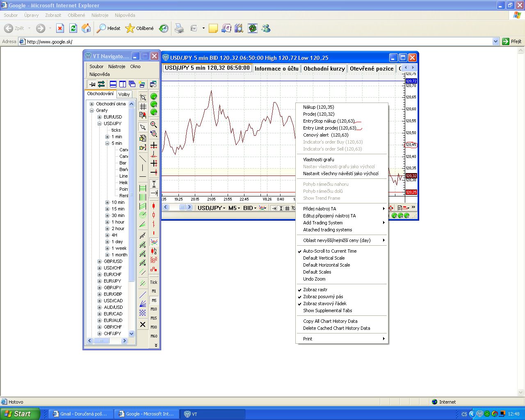Switch to the Volby tab

(124, 94)
